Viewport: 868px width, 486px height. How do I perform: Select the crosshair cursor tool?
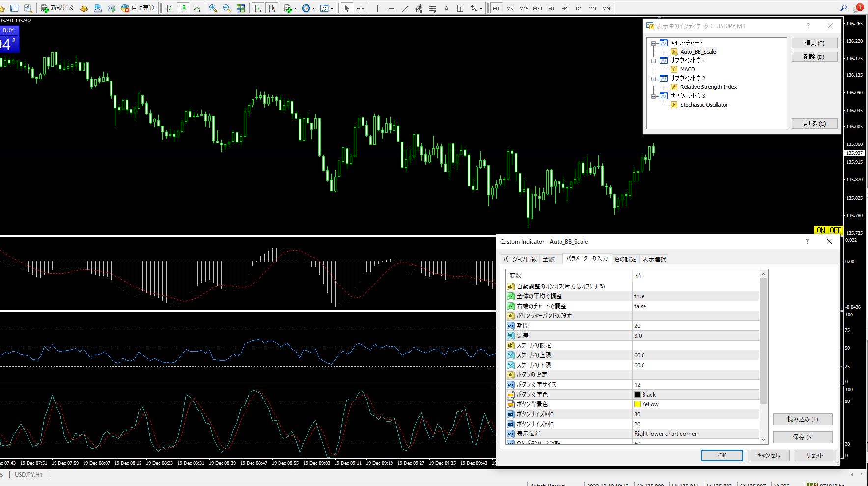[361, 8]
